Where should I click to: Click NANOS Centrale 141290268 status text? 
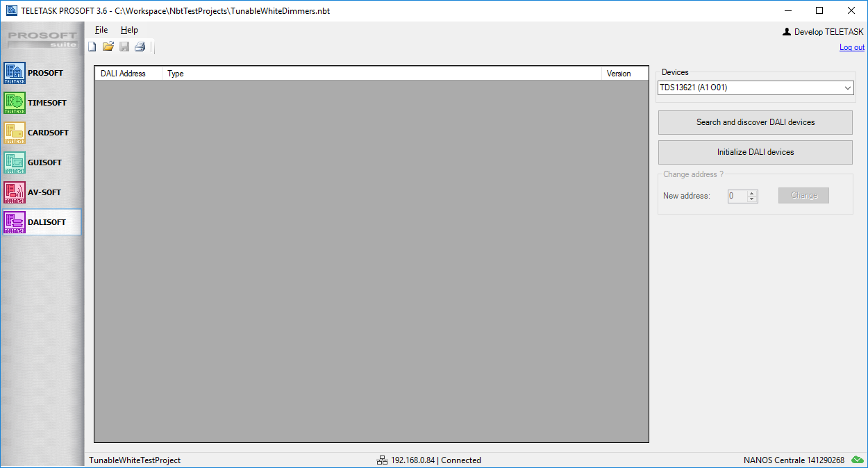click(794, 460)
